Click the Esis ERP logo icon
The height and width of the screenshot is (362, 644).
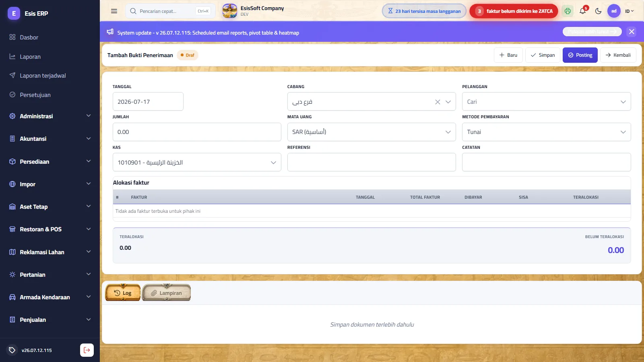[x=14, y=13]
